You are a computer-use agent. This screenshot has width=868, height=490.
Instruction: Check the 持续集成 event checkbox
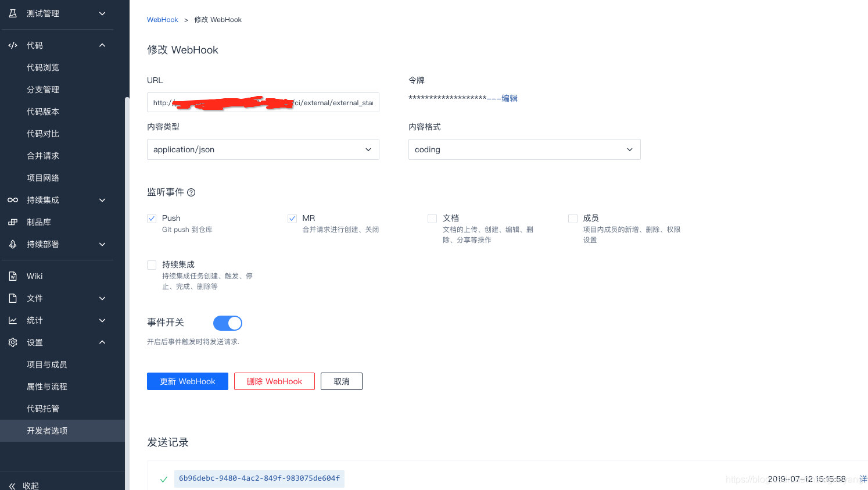[x=152, y=265]
